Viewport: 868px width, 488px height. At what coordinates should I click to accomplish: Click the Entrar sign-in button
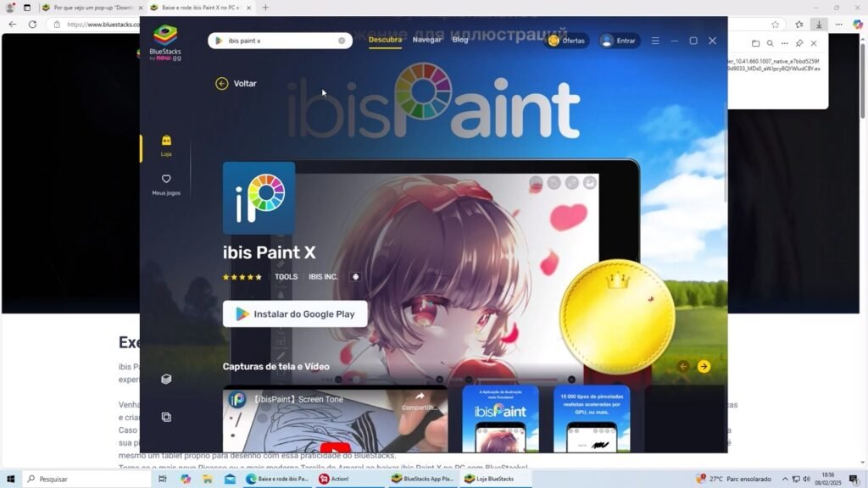coord(619,41)
